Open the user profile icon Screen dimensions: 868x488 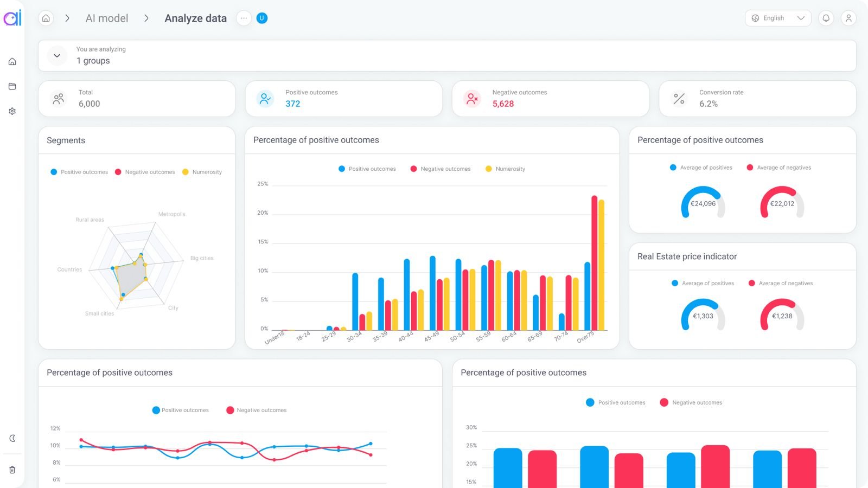coord(849,18)
